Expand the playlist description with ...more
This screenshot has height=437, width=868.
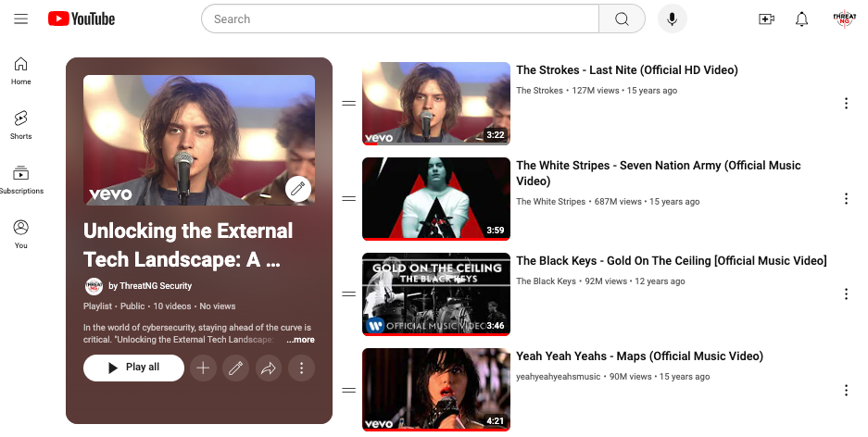[300, 340]
